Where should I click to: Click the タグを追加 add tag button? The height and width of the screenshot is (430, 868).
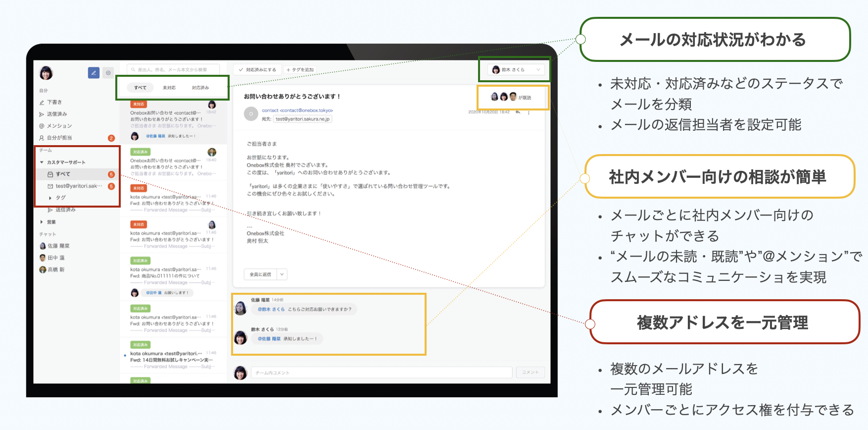(x=300, y=70)
